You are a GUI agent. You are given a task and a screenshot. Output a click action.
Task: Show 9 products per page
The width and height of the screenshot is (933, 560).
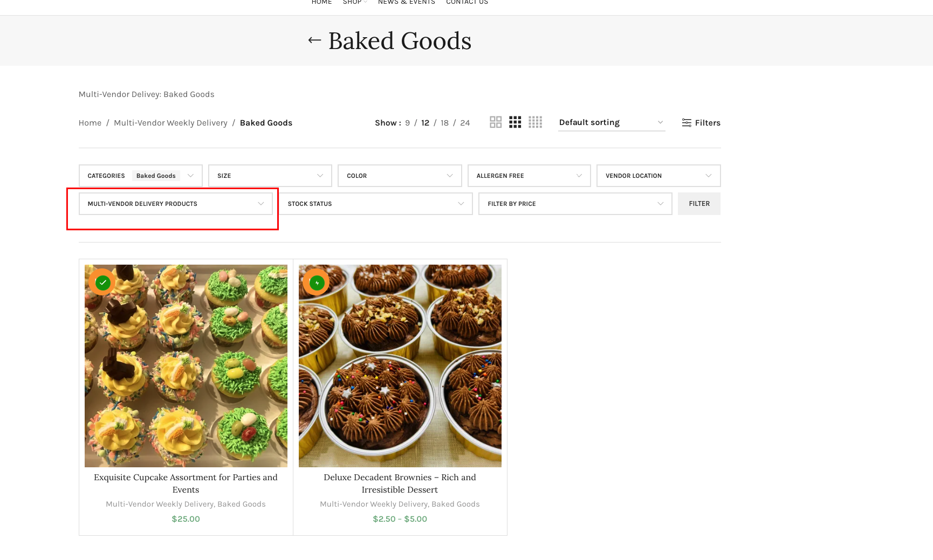pyautogui.click(x=408, y=123)
